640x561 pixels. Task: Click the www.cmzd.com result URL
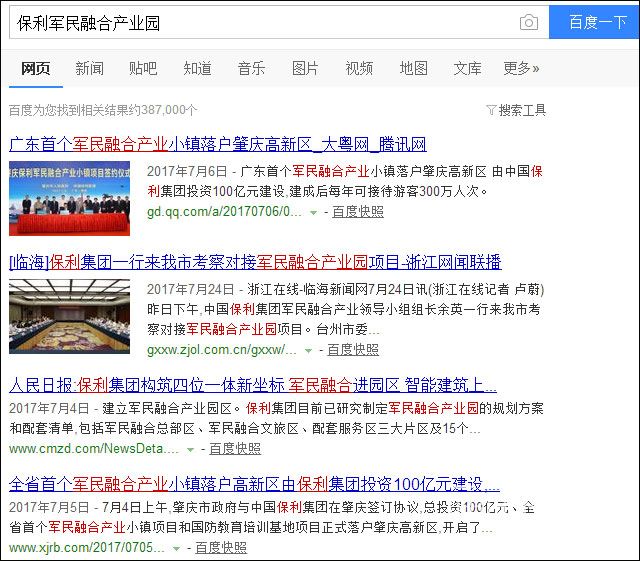tap(94, 449)
